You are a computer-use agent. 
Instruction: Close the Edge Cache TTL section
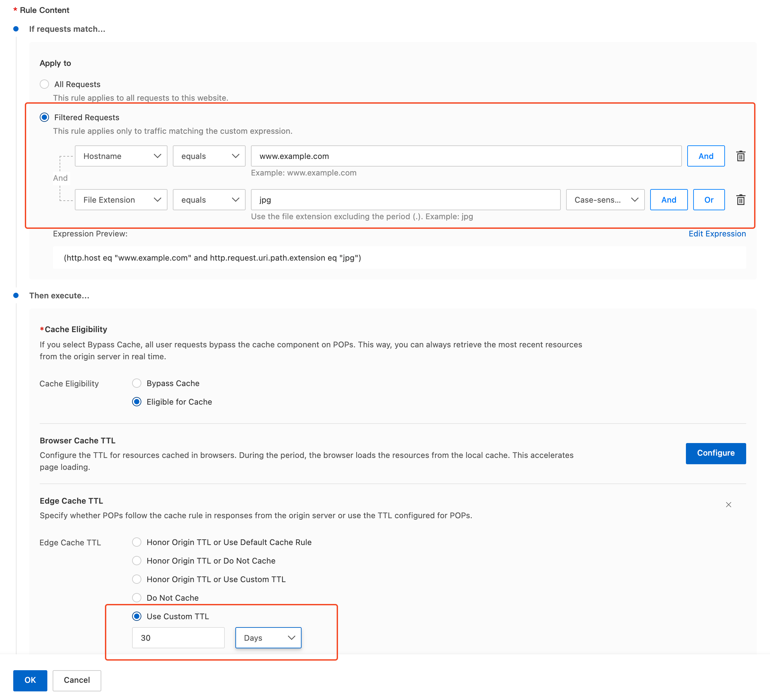coord(728,505)
